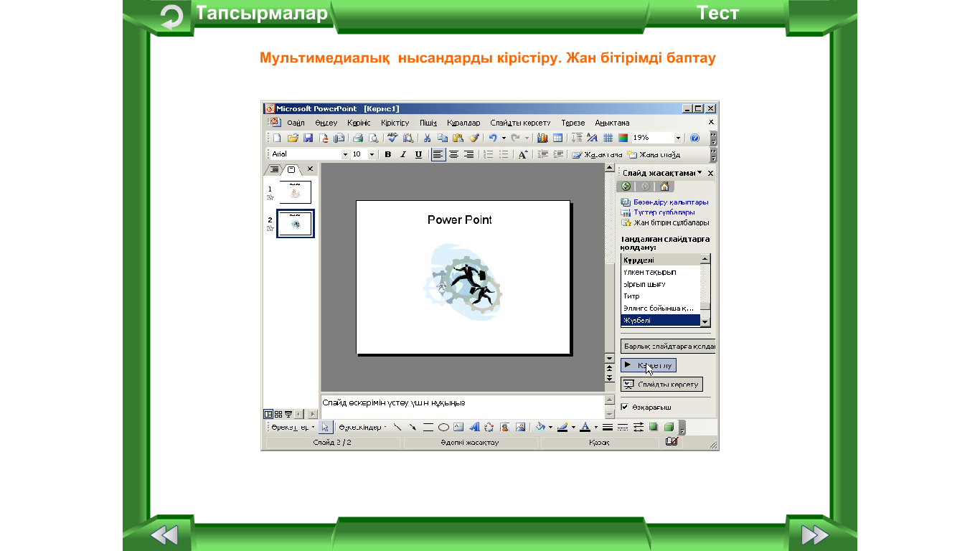The width and height of the screenshot is (980, 551).
Task: Center align text
Action: click(x=453, y=154)
